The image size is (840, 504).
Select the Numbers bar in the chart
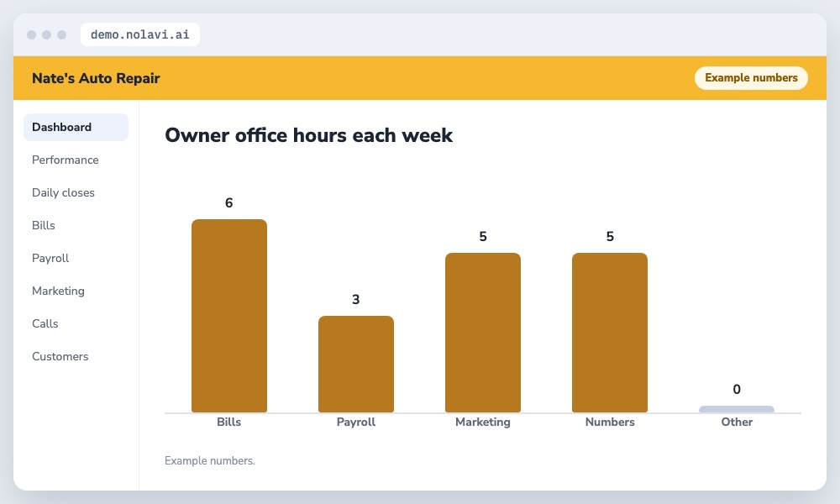pos(610,333)
